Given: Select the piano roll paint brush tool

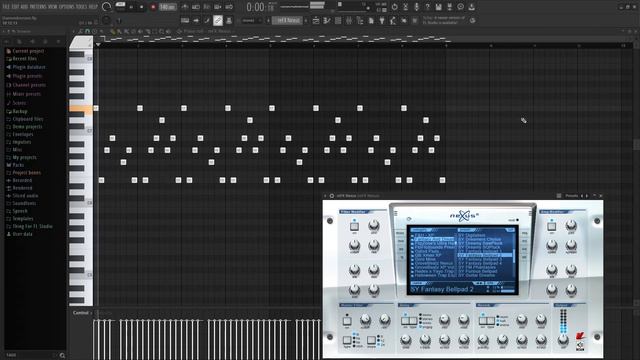Looking at the screenshot, I should 119,31.
